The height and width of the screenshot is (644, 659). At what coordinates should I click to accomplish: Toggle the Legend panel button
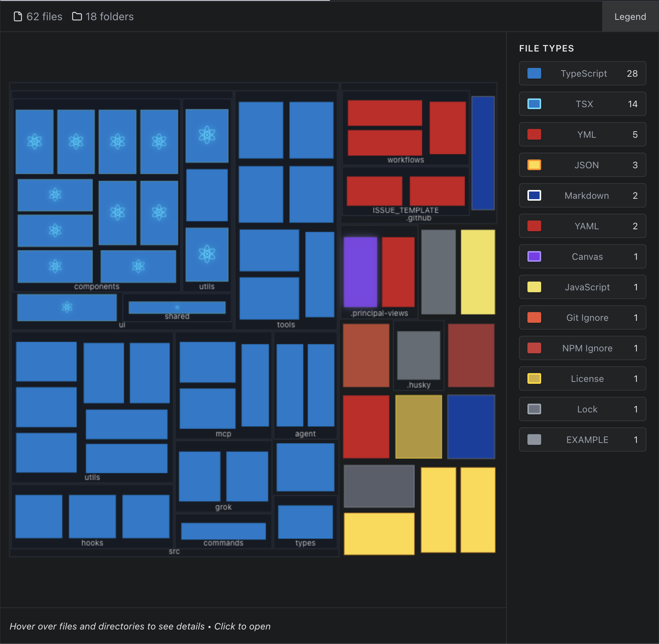[630, 17]
